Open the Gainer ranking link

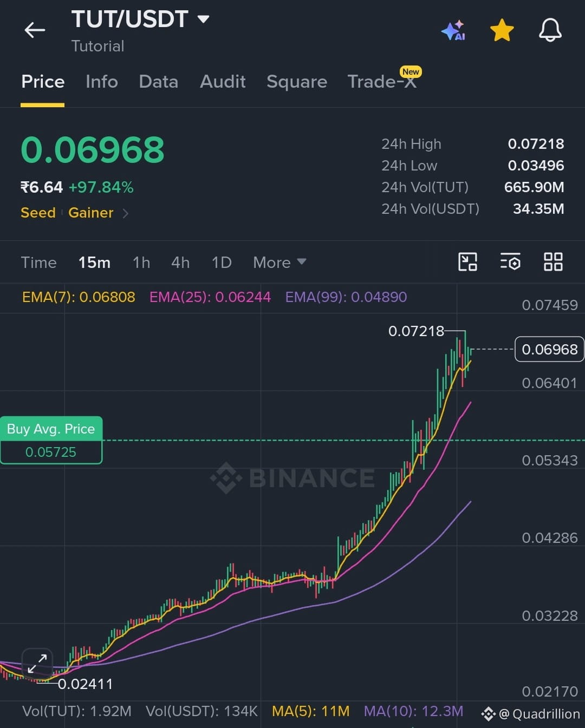click(x=91, y=213)
